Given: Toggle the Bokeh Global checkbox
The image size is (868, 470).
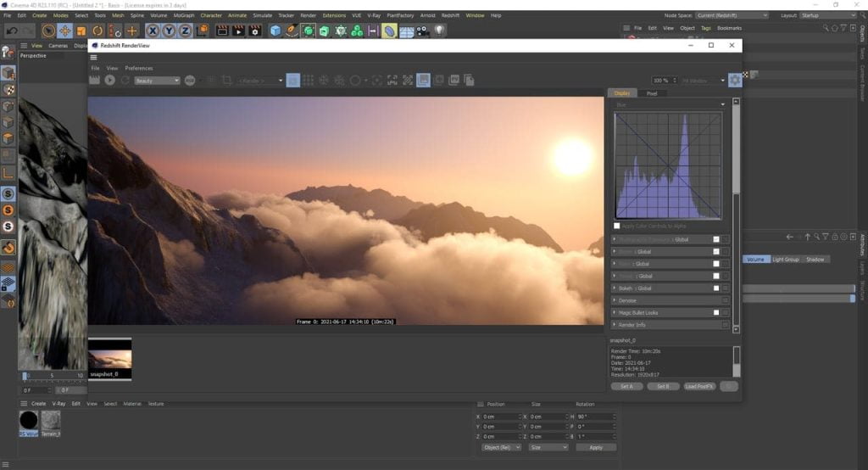Looking at the screenshot, I should (716, 288).
